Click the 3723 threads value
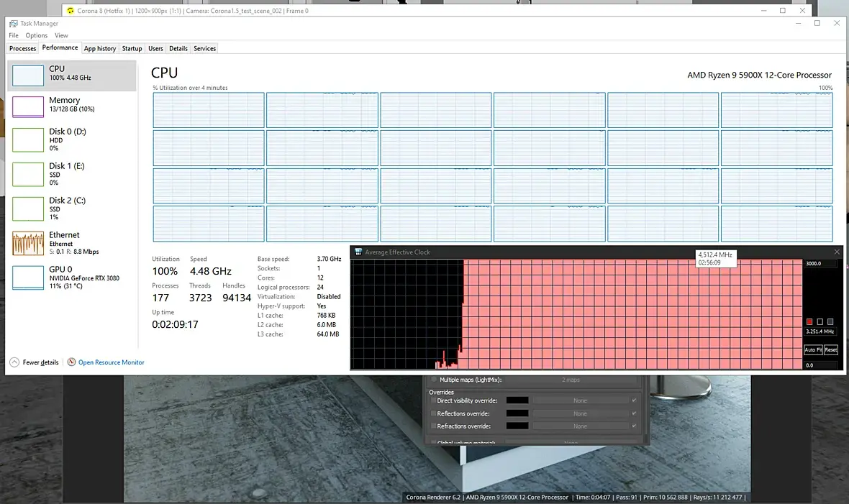This screenshot has width=849, height=504. pos(200,298)
